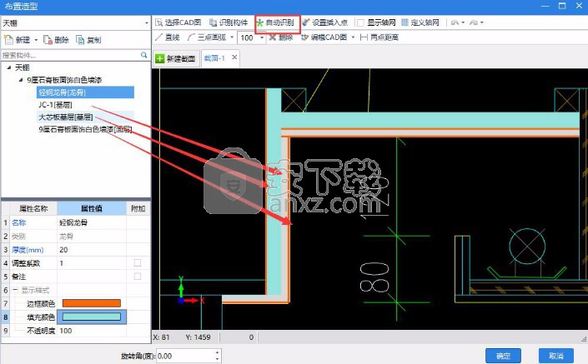Click the 识别构件 tool
Image resolution: width=588 pixels, height=364 pixels.
click(x=229, y=22)
